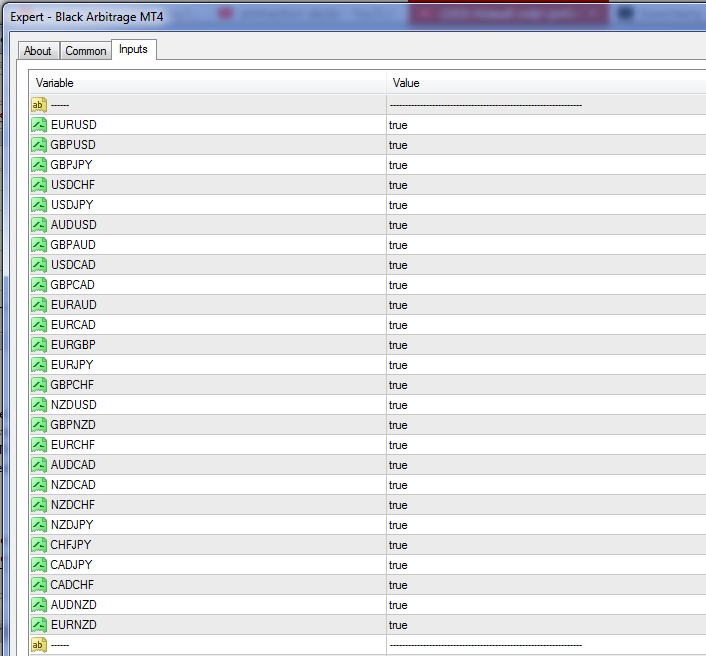Click the AUDUSD variable icon
Image resolution: width=706 pixels, height=656 pixels.
coord(39,225)
